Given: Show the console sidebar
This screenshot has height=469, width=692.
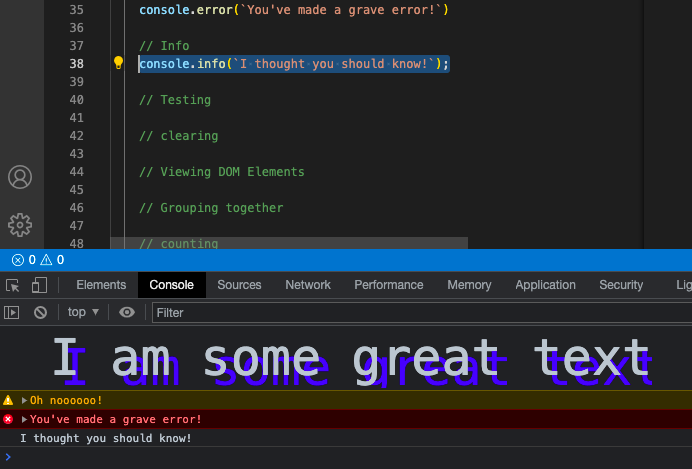Looking at the screenshot, I should click(x=12, y=312).
